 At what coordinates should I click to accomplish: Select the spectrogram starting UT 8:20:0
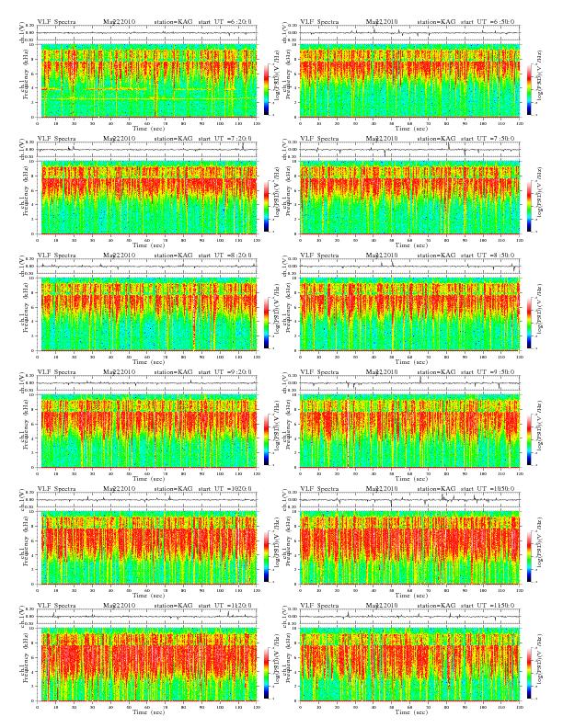click(x=147, y=314)
